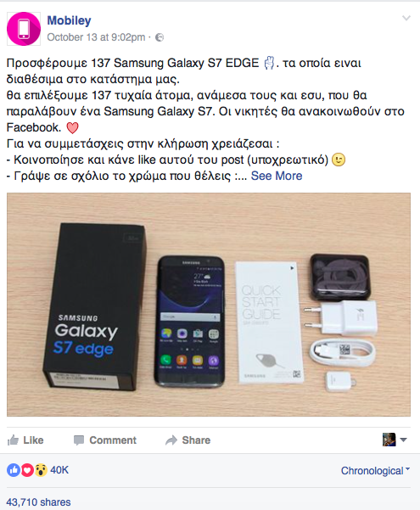Click the public globe audience icon
The width and height of the screenshot is (420, 510).
[160, 37]
